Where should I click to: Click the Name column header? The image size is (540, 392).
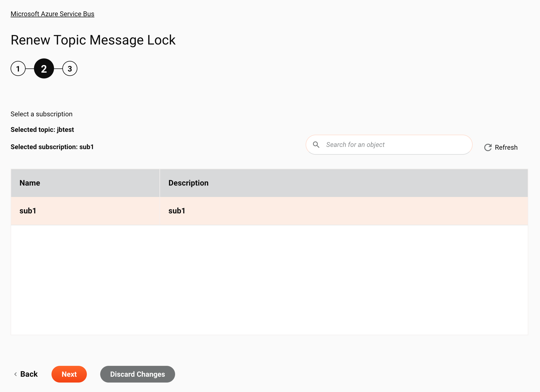click(x=29, y=183)
